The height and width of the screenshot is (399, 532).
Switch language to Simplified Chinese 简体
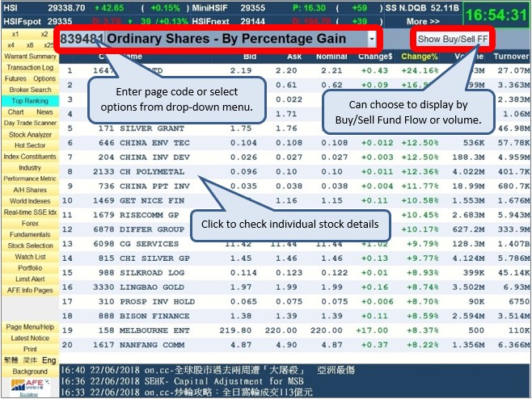tap(30, 360)
